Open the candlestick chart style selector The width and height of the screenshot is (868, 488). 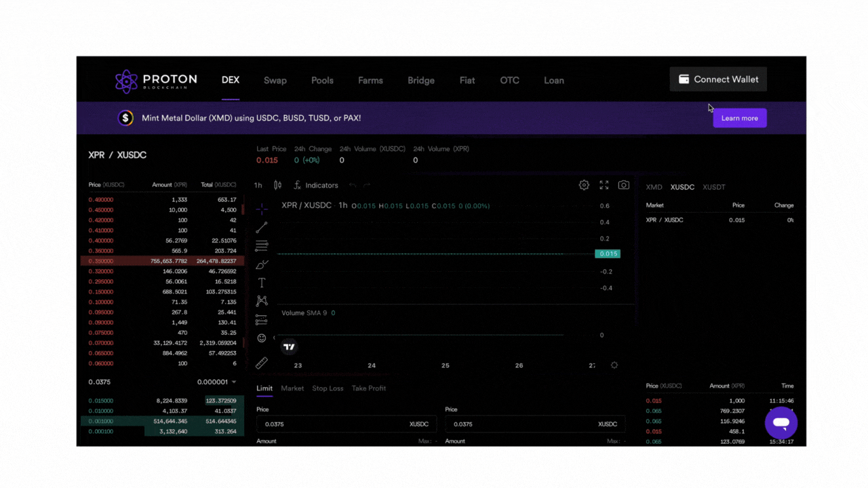(277, 185)
